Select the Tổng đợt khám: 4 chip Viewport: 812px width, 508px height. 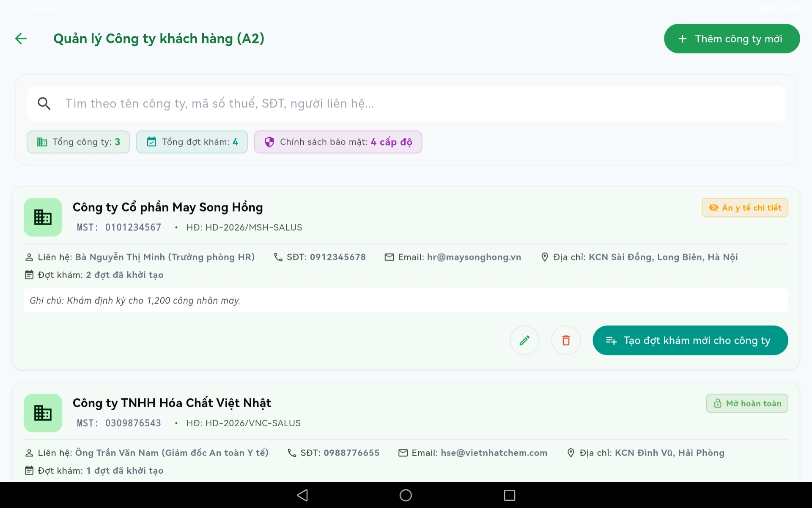pyautogui.click(x=192, y=142)
